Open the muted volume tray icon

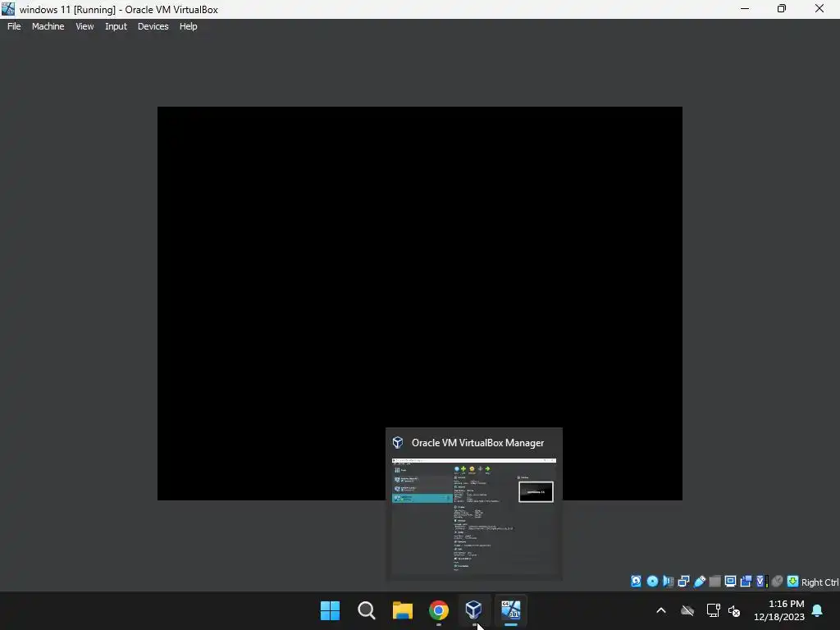[734, 610]
